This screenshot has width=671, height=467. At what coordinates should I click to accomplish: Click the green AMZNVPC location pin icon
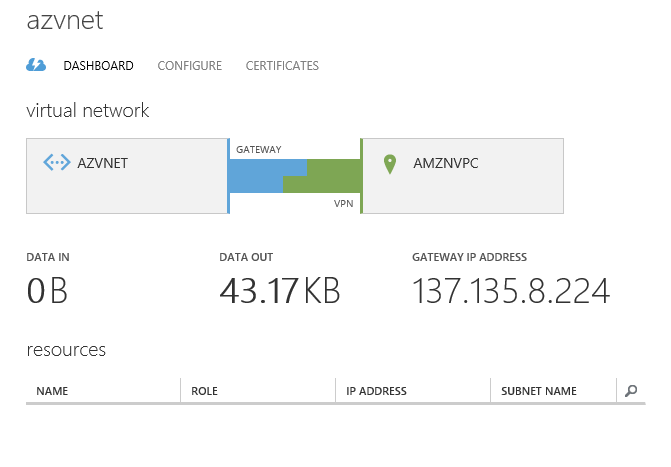pos(390,164)
